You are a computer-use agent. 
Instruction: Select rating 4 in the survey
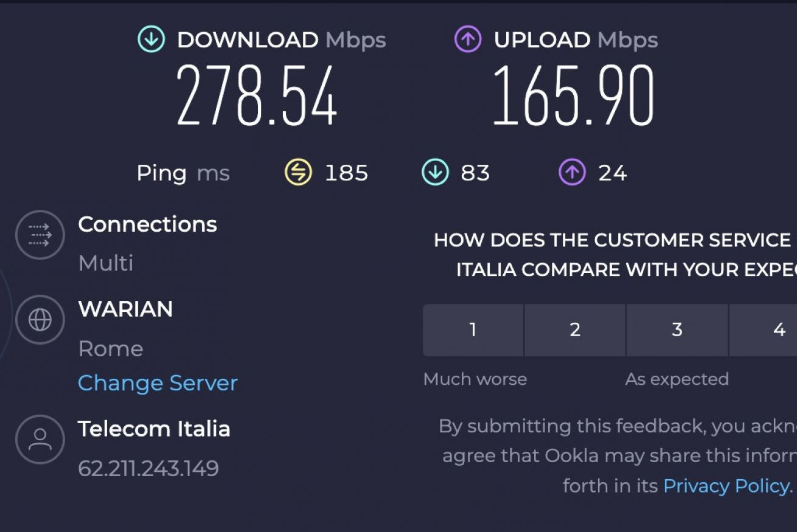[764, 330]
